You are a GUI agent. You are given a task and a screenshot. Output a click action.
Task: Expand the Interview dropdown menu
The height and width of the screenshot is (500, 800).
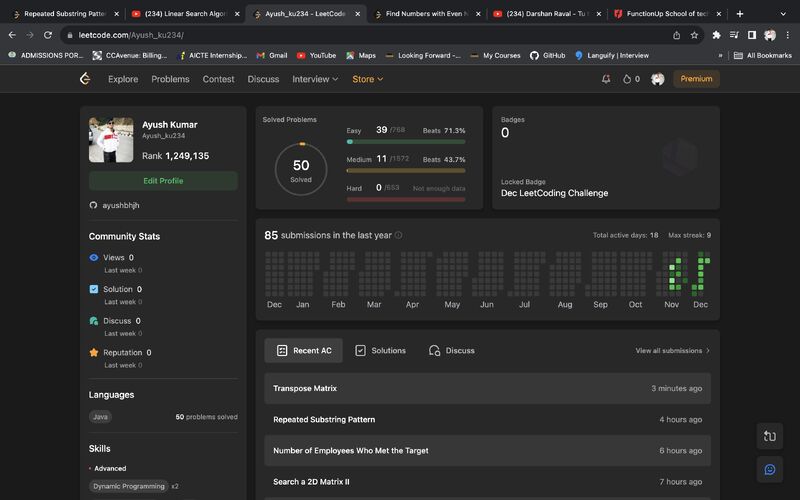coord(315,79)
